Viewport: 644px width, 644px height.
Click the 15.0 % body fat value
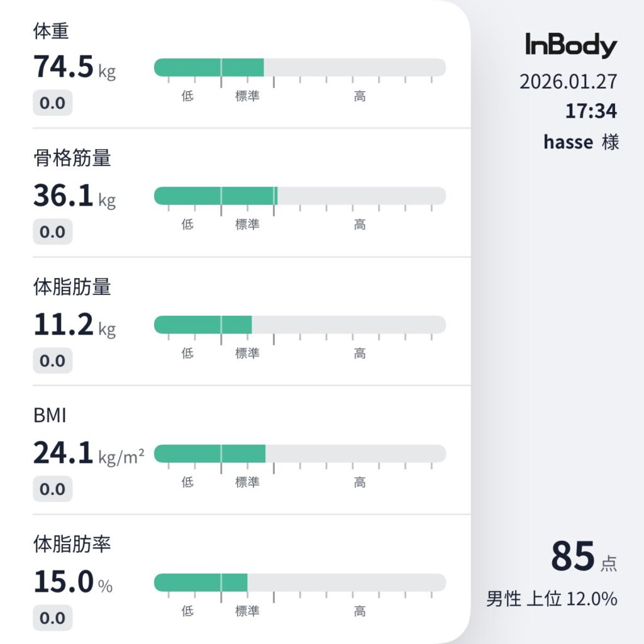click(72, 582)
